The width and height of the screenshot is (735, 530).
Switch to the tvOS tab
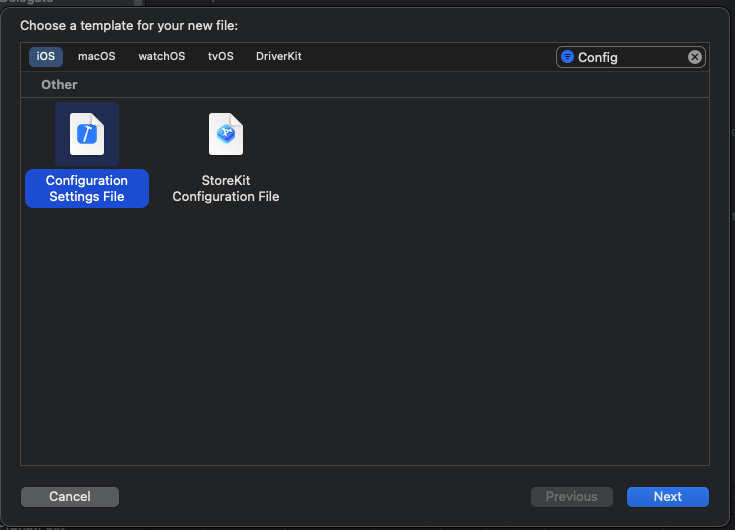coord(221,56)
